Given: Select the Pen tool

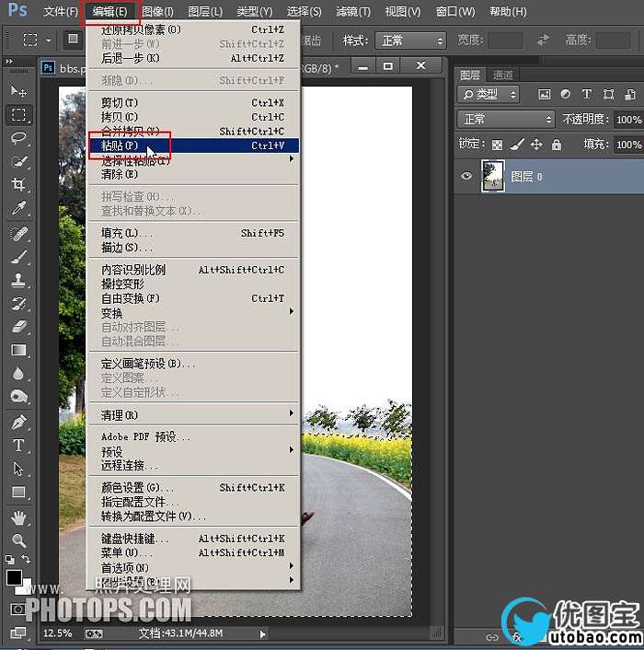Looking at the screenshot, I should tap(18, 423).
